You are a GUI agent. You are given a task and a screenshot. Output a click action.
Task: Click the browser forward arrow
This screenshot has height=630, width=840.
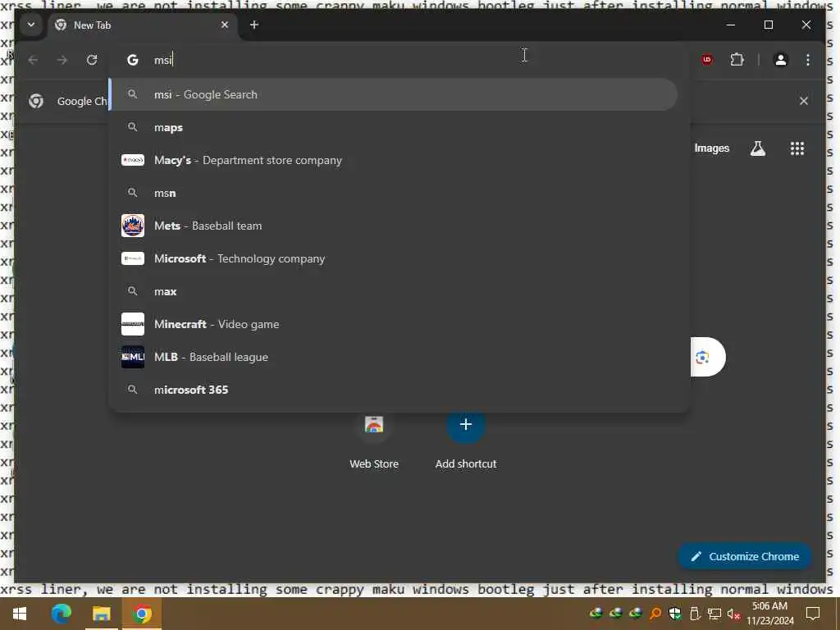pos(62,60)
